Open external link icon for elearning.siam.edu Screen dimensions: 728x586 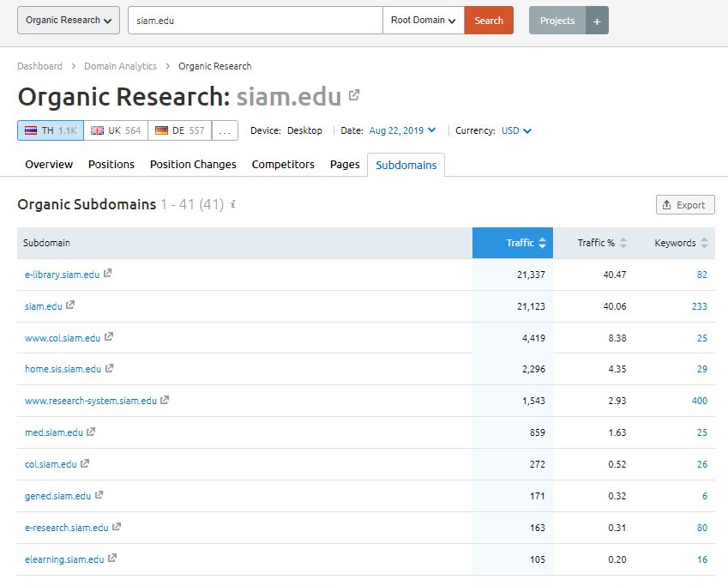112,559
